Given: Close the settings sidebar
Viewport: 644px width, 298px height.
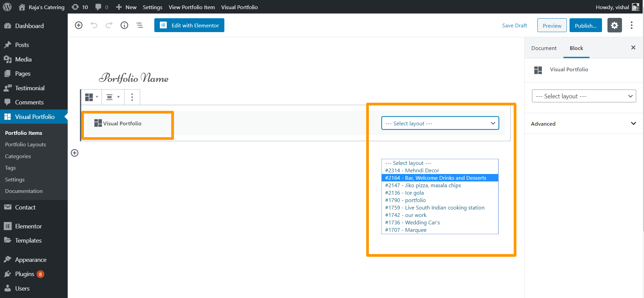Looking at the screenshot, I should (633, 48).
